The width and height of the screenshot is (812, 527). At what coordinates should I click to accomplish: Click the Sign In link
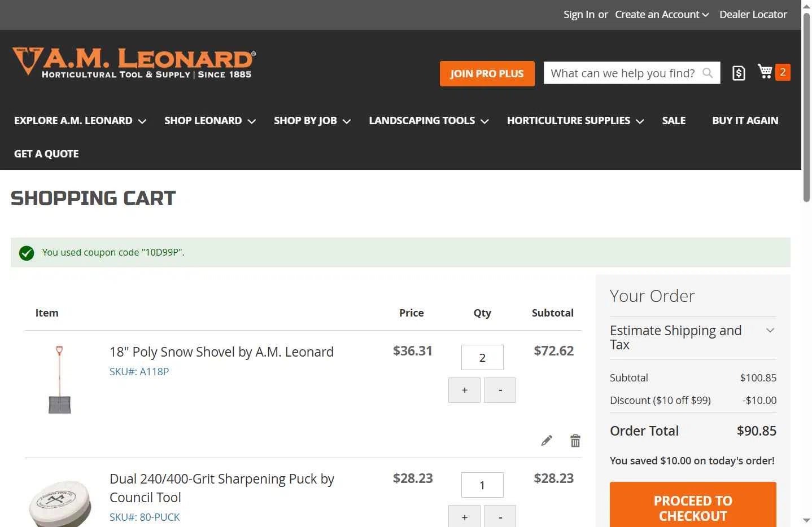pyautogui.click(x=579, y=15)
